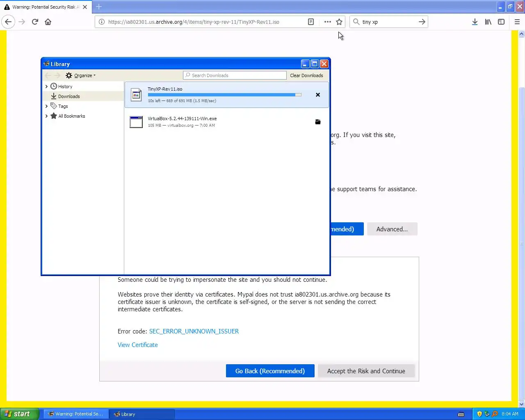Viewport: 525px width, 420px height.
Task: Click the search magnifier icon
Action: (x=356, y=22)
